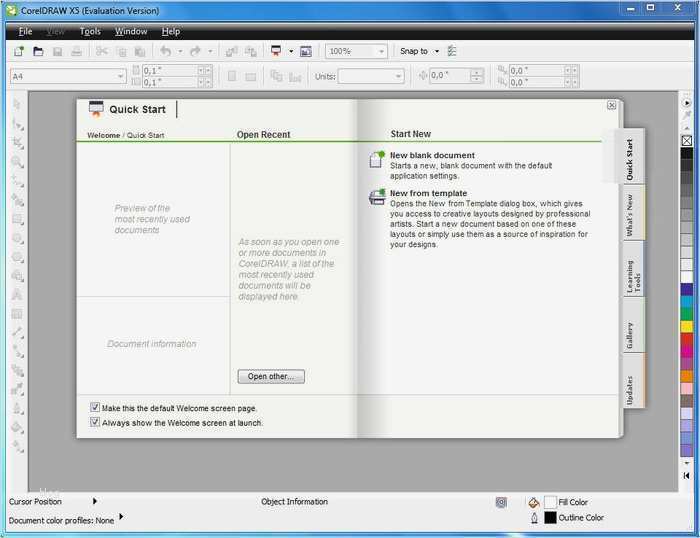Click the Print icon in toolbar
Viewport: 700px width, 538px height.
76,51
